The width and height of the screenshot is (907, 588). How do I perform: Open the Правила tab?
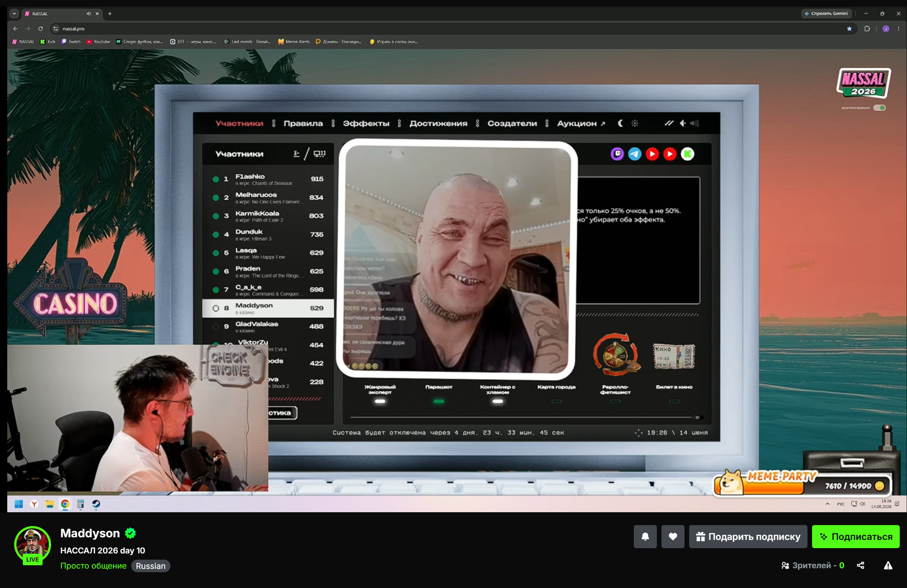[x=303, y=123]
